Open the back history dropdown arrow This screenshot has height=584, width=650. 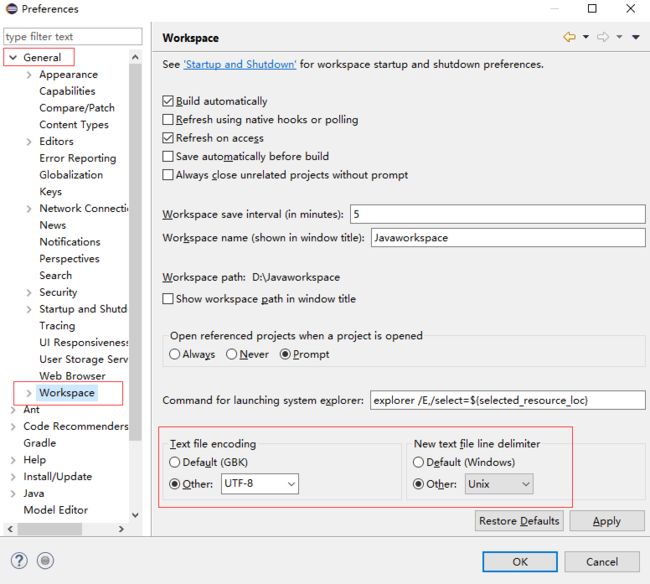point(586,37)
